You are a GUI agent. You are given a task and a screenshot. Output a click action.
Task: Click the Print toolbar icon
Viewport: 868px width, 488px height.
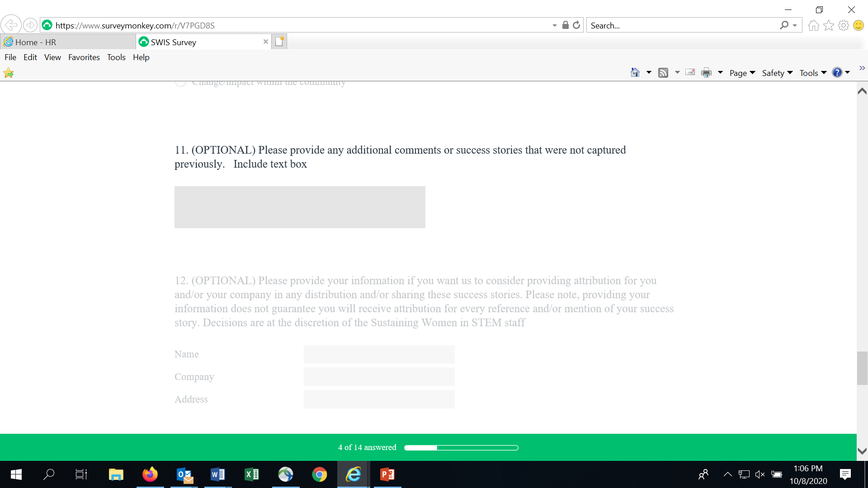click(706, 73)
